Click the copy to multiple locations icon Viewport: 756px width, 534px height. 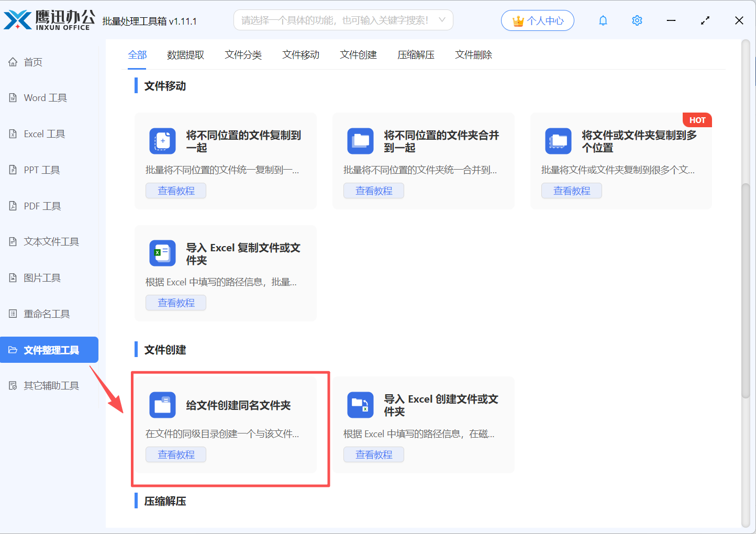(558, 141)
